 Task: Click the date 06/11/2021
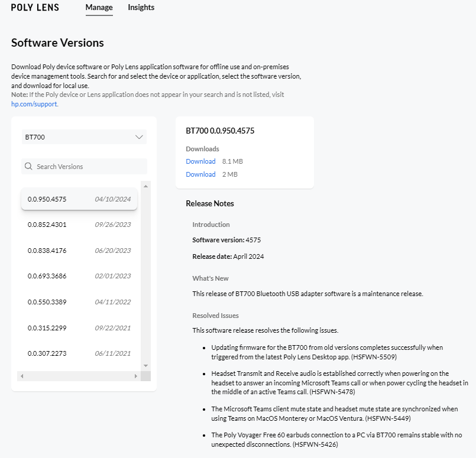pyautogui.click(x=112, y=353)
